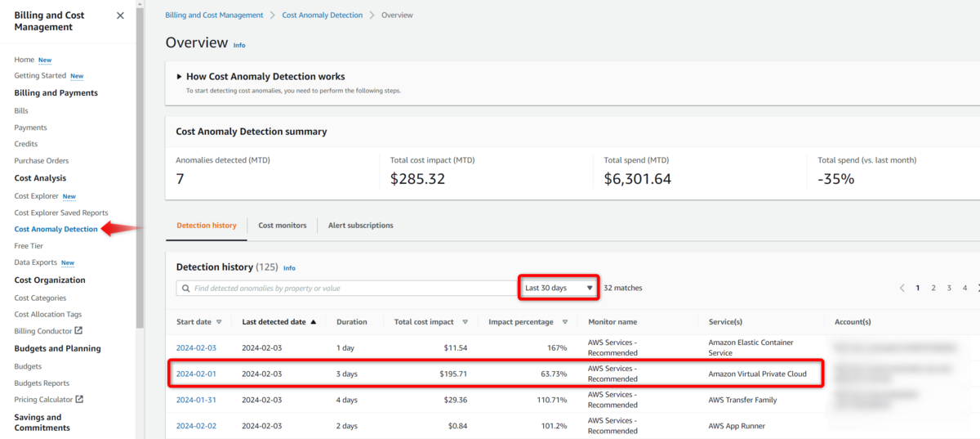Close the Billing and Cost Management sidebar

(120, 16)
